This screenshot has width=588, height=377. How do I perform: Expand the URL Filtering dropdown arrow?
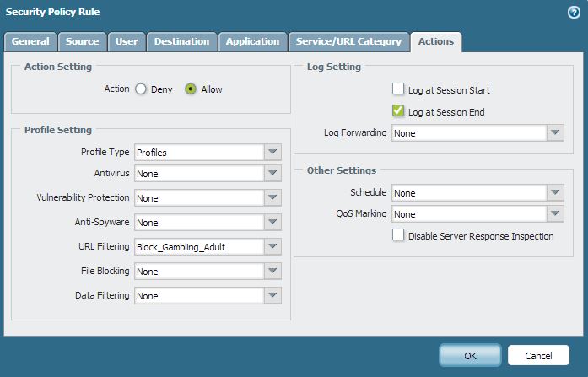[x=272, y=246]
